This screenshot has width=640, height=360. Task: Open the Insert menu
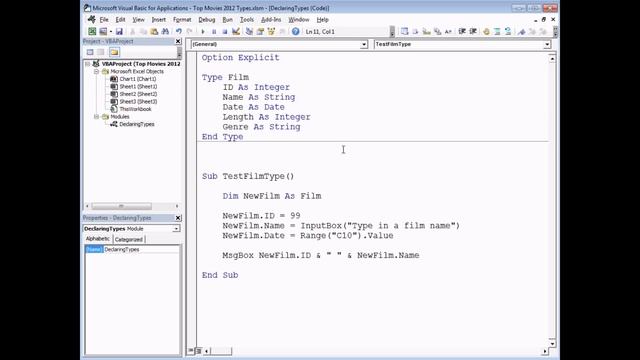point(158,20)
